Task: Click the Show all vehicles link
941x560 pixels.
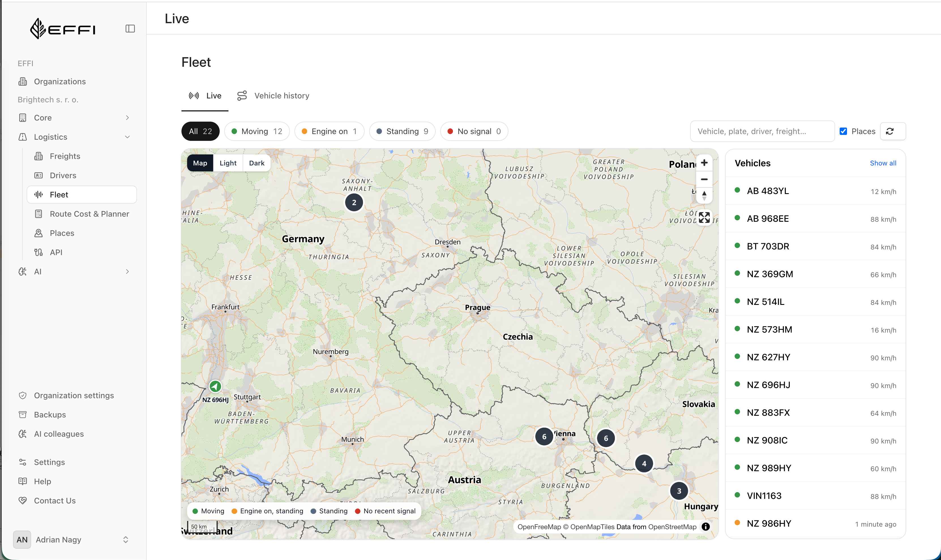Action: [883, 163]
